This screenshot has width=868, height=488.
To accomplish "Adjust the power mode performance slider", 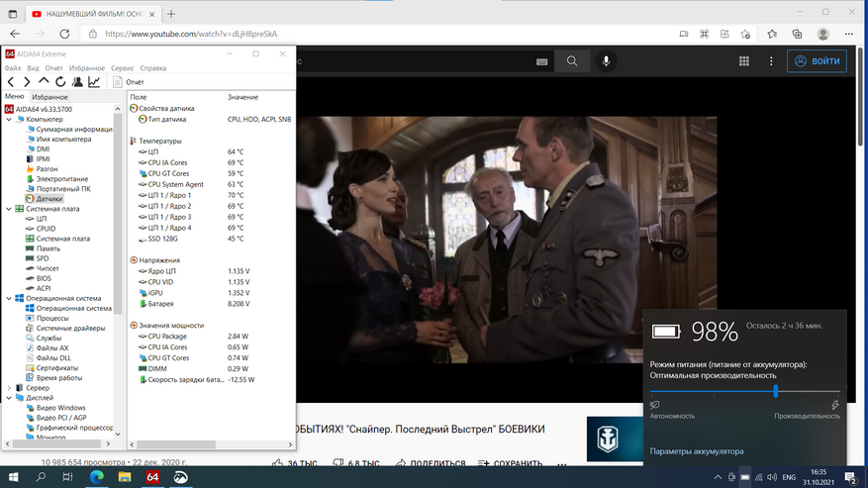I will coord(776,392).
